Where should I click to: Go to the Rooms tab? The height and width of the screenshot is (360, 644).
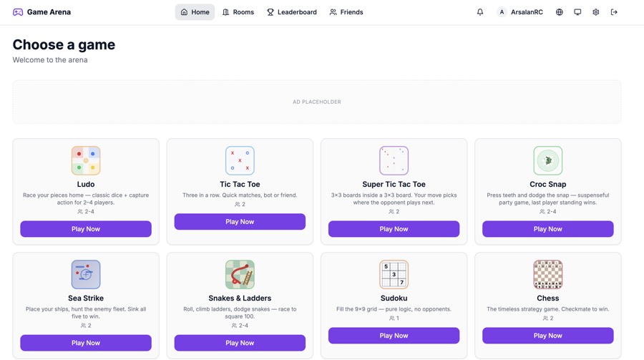[x=238, y=12]
